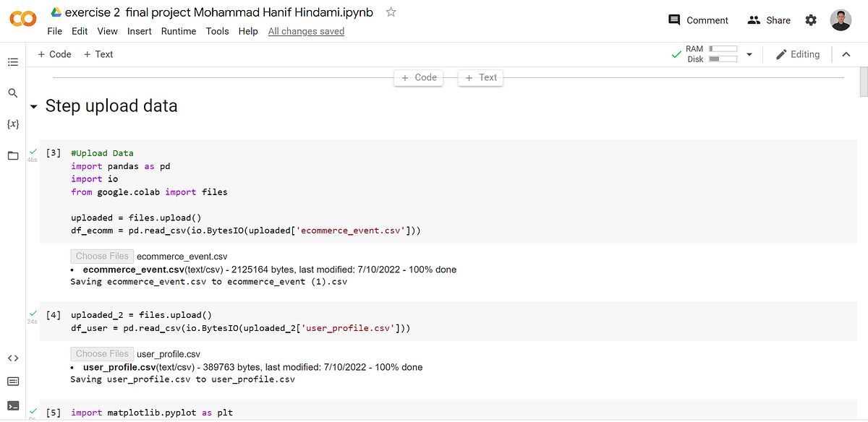Open the command palette icon in sidebar
The width and height of the screenshot is (868, 422).
[13, 381]
